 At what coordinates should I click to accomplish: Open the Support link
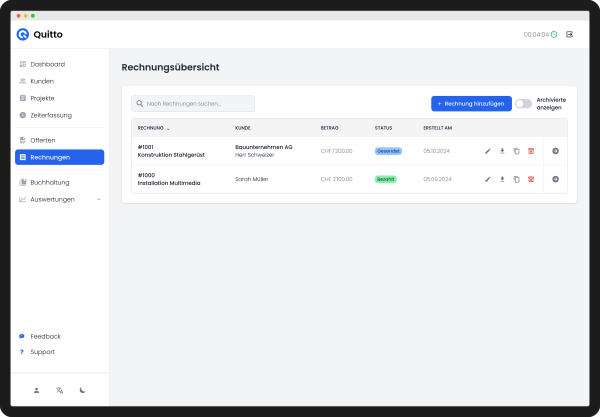click(42, 352)
